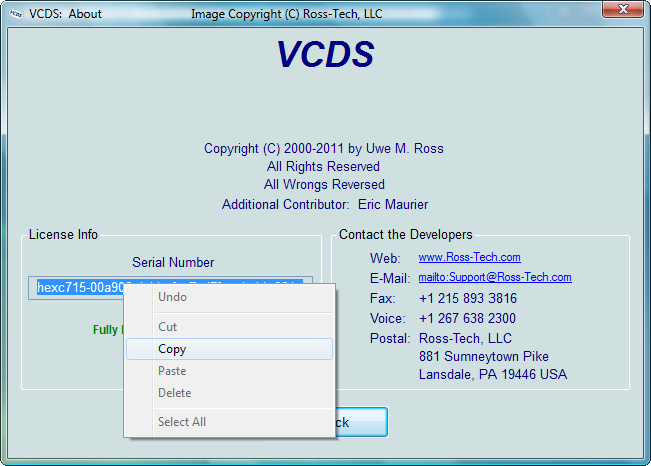Close the VCDS About window
The image size is (651, 466).
pyautogui.click(x=623, y=9)
